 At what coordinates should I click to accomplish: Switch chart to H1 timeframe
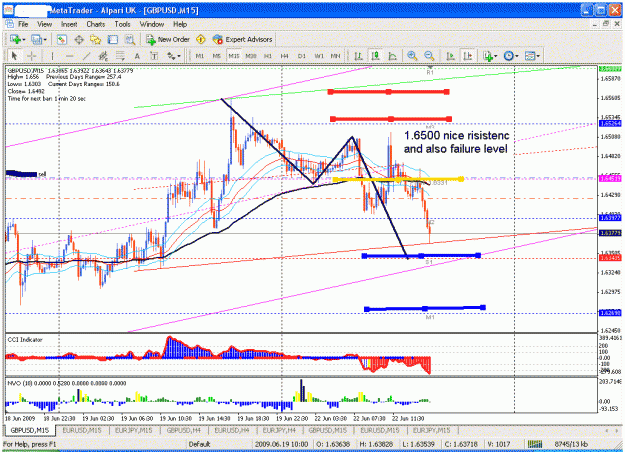click(268, 56)
